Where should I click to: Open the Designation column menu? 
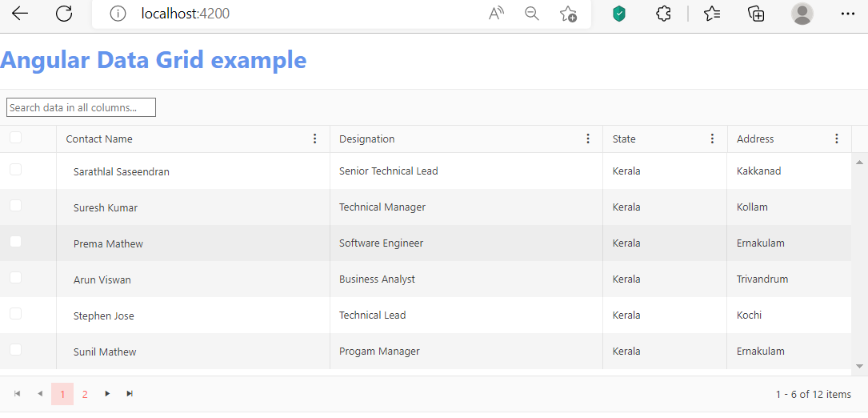[x=588, y=139]
